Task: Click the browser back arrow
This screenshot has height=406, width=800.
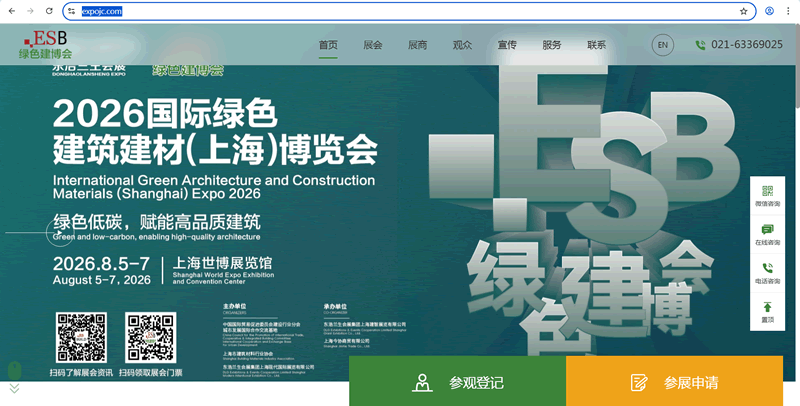Action: click(x=11, y=11)
